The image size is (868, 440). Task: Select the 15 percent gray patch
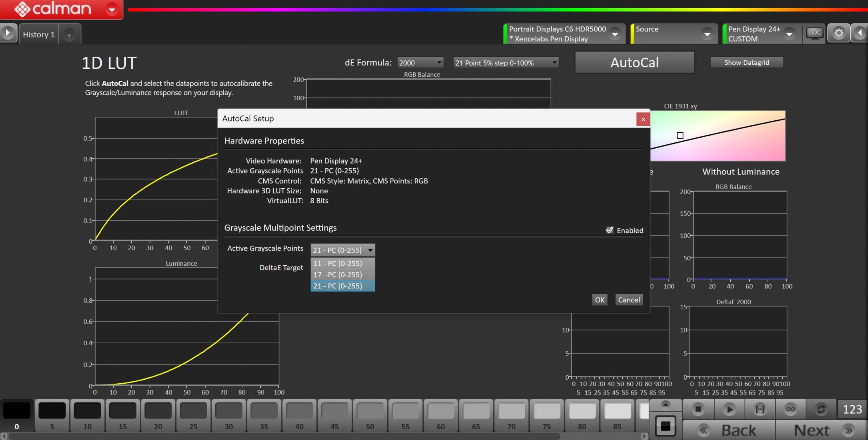pos(123,416)
